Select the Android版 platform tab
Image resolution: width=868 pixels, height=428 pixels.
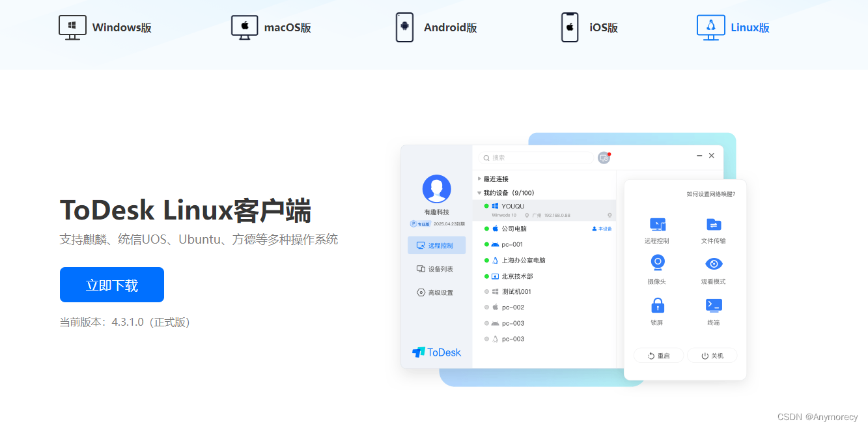pos(436,27)
